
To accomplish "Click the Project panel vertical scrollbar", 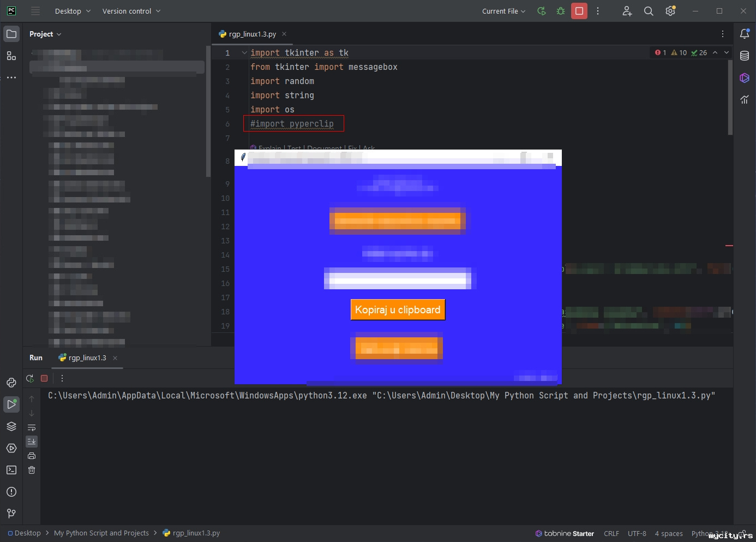I will point(208,111).
